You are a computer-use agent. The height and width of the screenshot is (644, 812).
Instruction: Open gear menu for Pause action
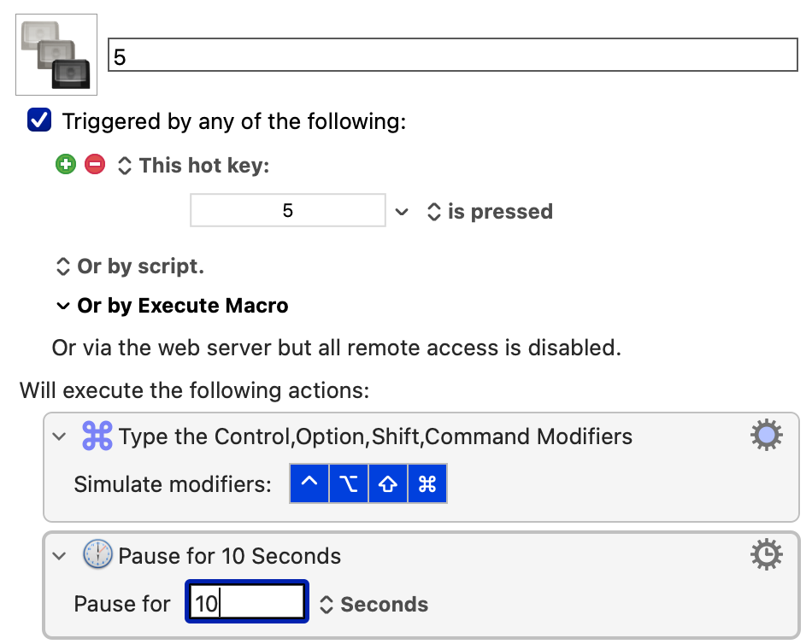767,554
